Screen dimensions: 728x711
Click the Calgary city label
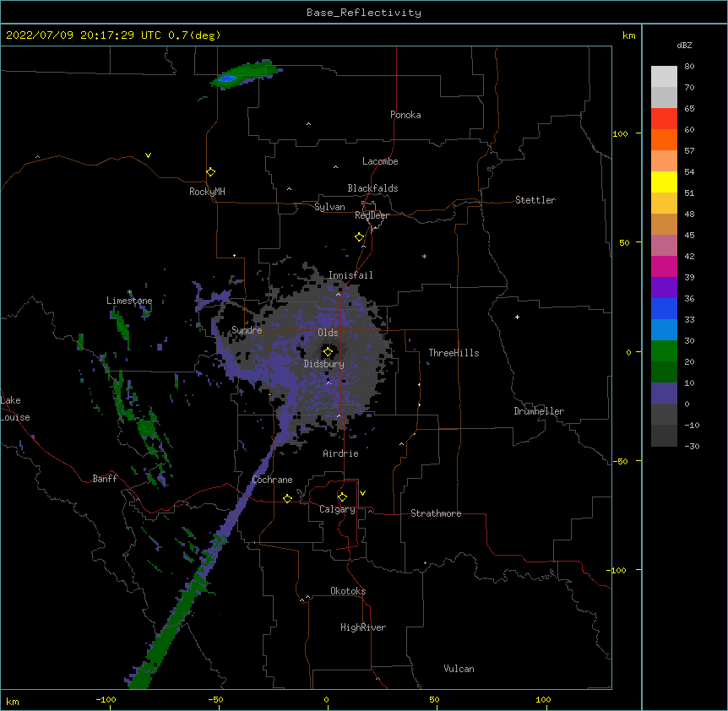point(338,509)
